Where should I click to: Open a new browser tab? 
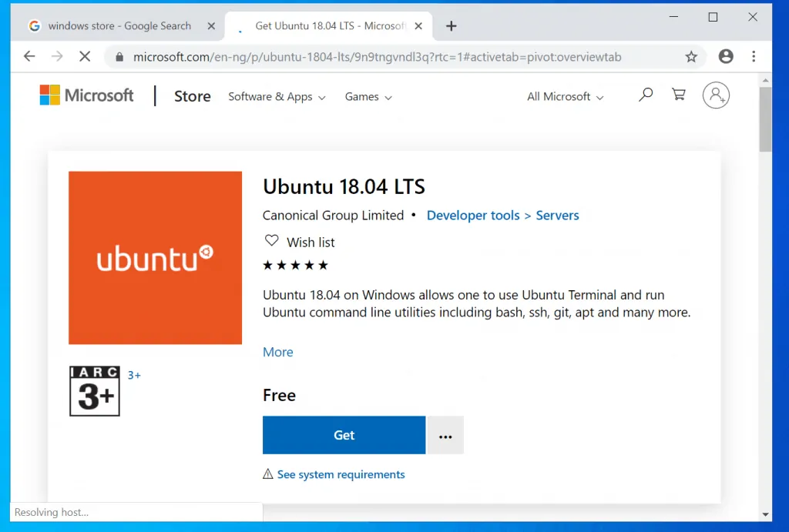[x=452, y=26]
